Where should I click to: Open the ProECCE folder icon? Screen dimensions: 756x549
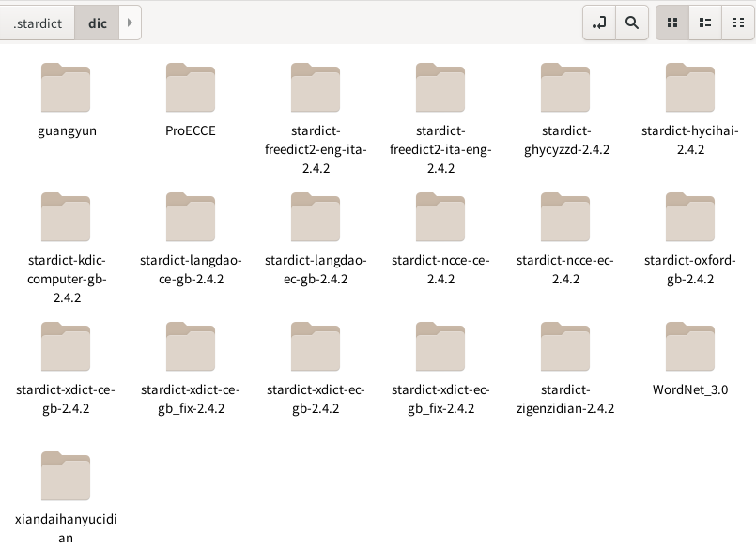[x=191, y=87]
